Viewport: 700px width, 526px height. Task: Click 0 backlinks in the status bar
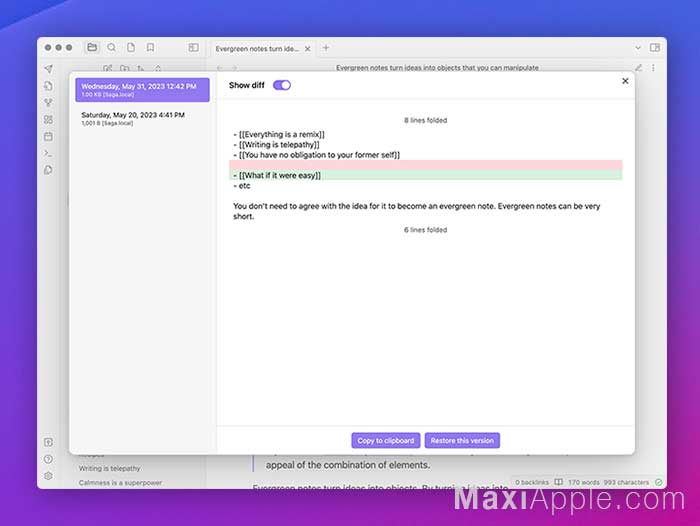[x=532, y=482]
